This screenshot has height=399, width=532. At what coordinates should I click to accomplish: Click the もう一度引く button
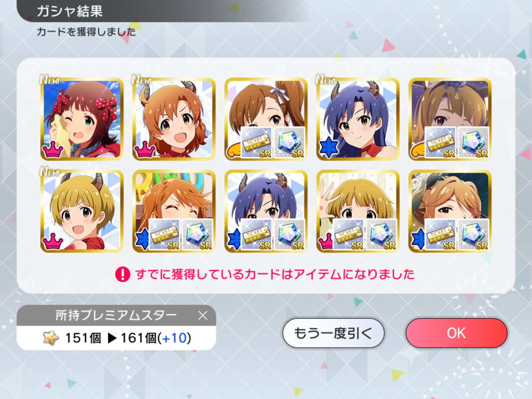[x=333, y=333]
